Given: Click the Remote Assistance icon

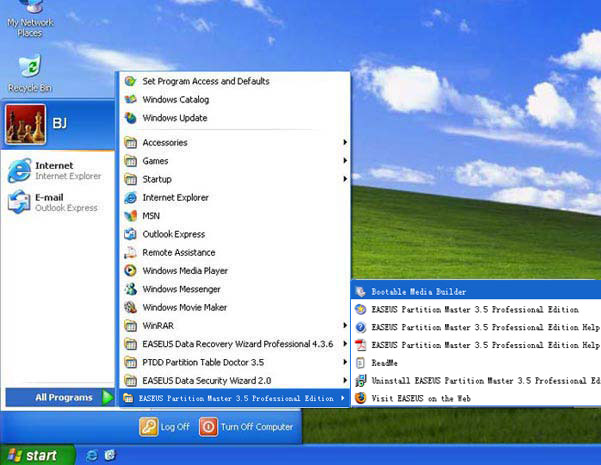Looking at the screenshot, I should [x=130, y=252].
